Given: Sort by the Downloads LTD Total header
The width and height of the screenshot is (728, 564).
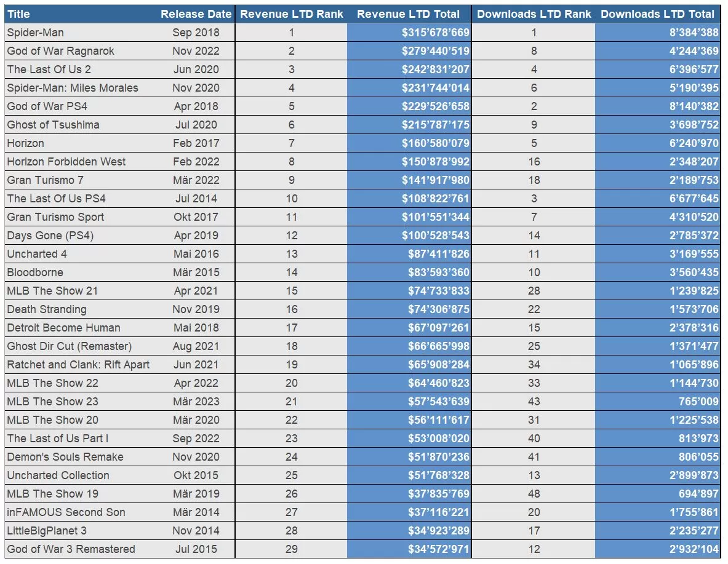Looking at the screenshot, I should click(659, 14).
